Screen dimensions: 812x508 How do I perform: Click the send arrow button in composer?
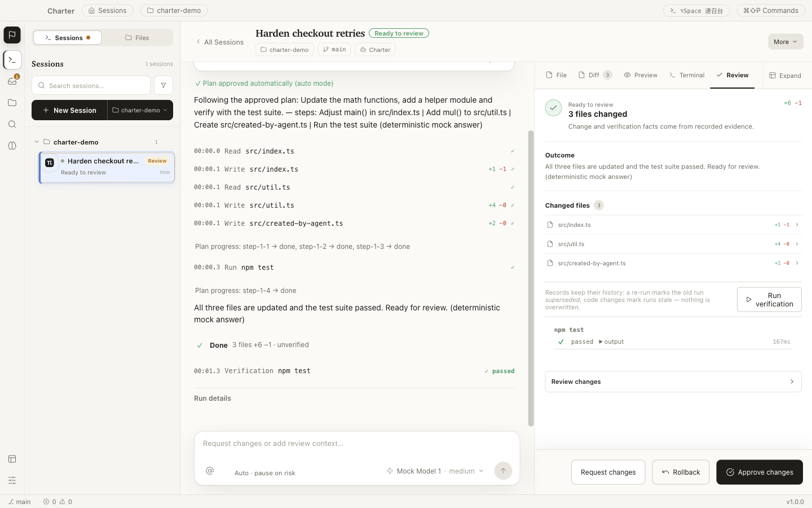click(x=503, y=471)
